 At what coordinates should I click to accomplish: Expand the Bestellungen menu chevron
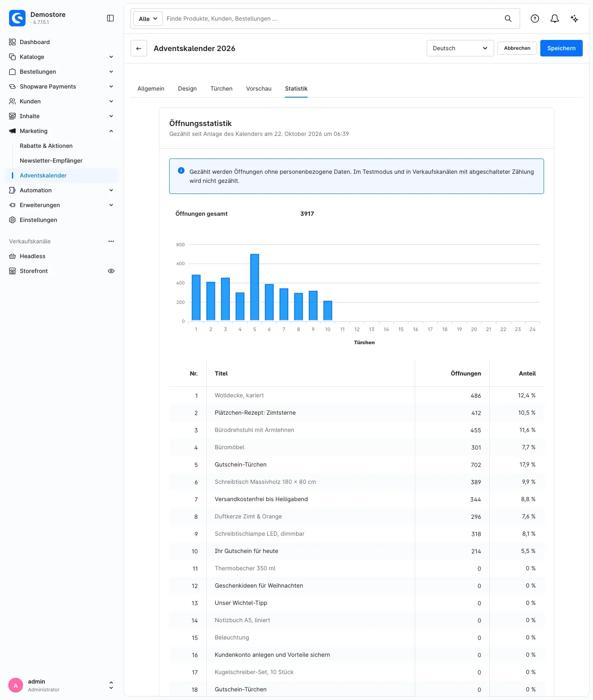[x=111, y=72]
